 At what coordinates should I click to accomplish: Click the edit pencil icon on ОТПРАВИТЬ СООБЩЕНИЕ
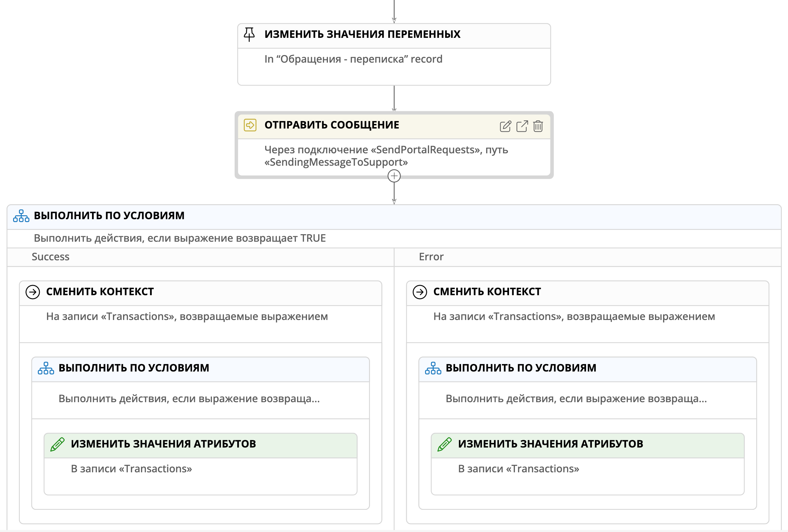(x=505, y=126)
